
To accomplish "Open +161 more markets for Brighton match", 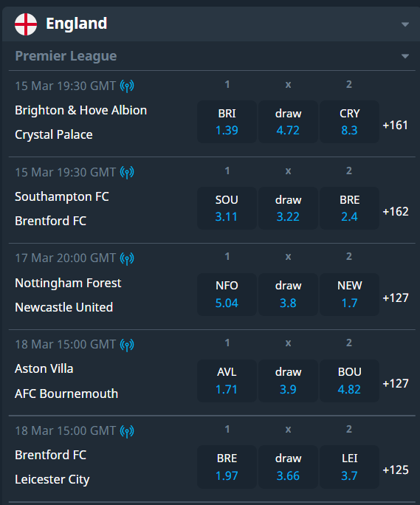I will click(395, 125).
